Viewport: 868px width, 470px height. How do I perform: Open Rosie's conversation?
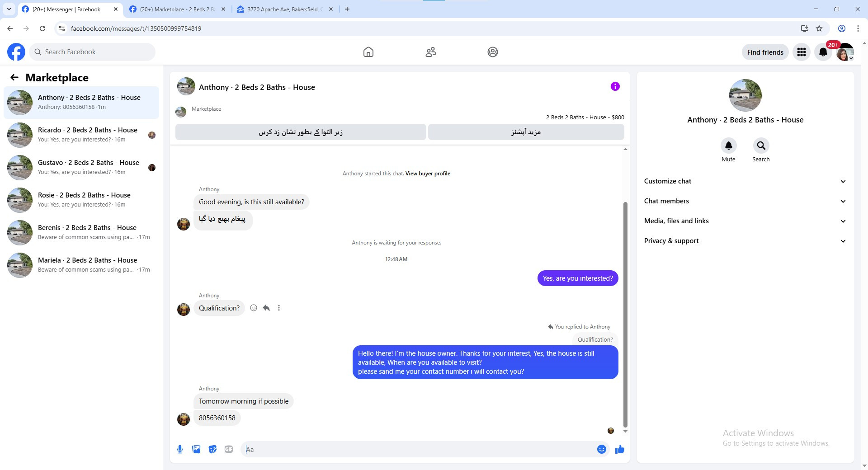(81, 200)
